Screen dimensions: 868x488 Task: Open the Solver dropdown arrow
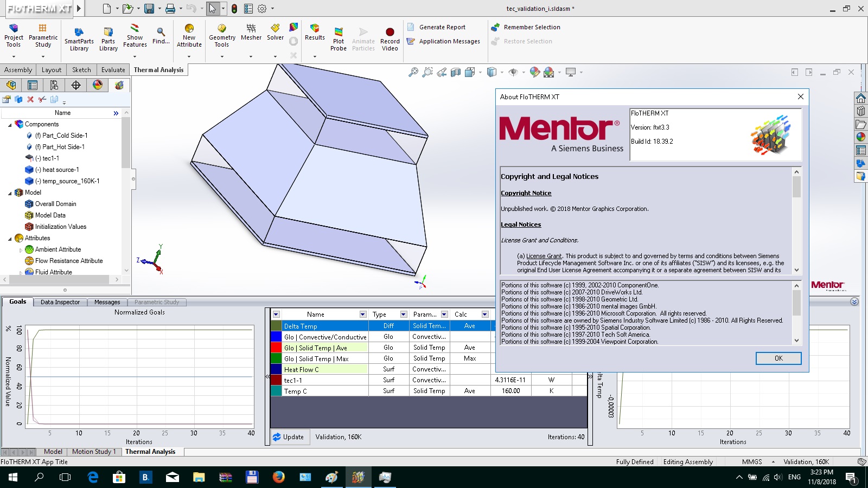[x=275, y=56]
